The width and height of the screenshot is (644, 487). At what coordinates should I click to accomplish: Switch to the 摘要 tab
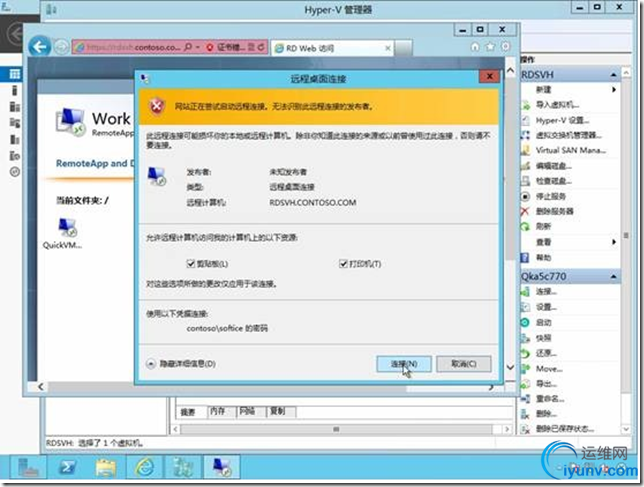tap(188, 412)
